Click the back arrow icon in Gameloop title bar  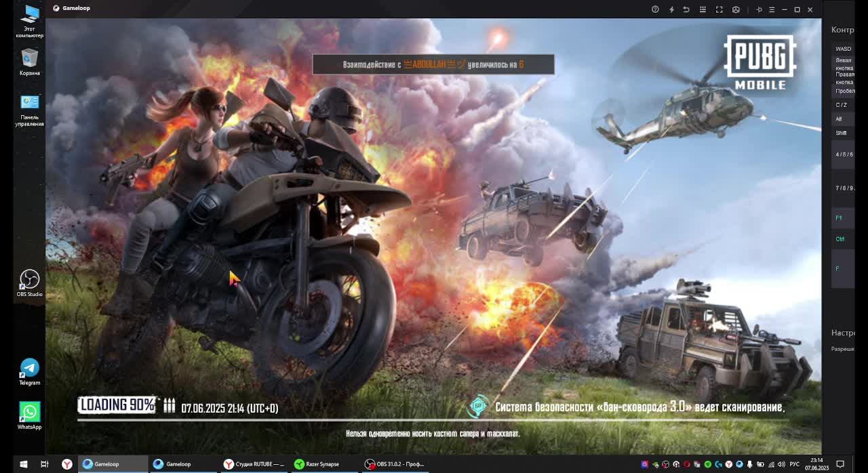tap(686, 9)
